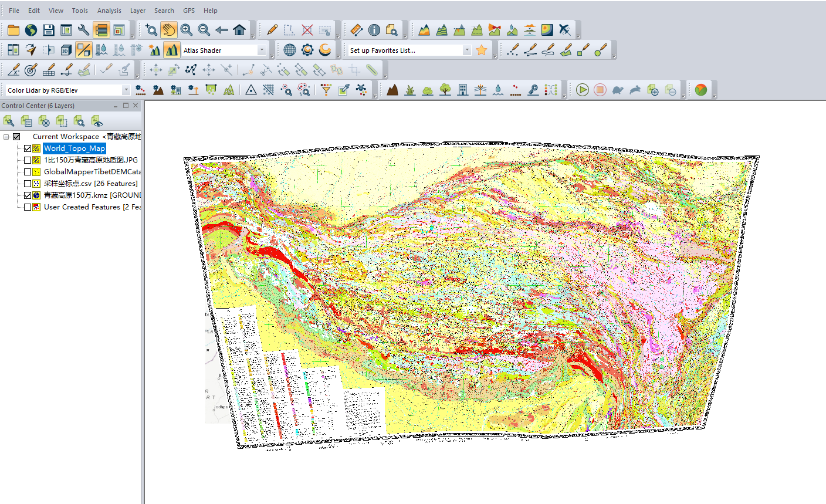
Task: Open the projection globe grid icon
Action: tap(290, 50)
